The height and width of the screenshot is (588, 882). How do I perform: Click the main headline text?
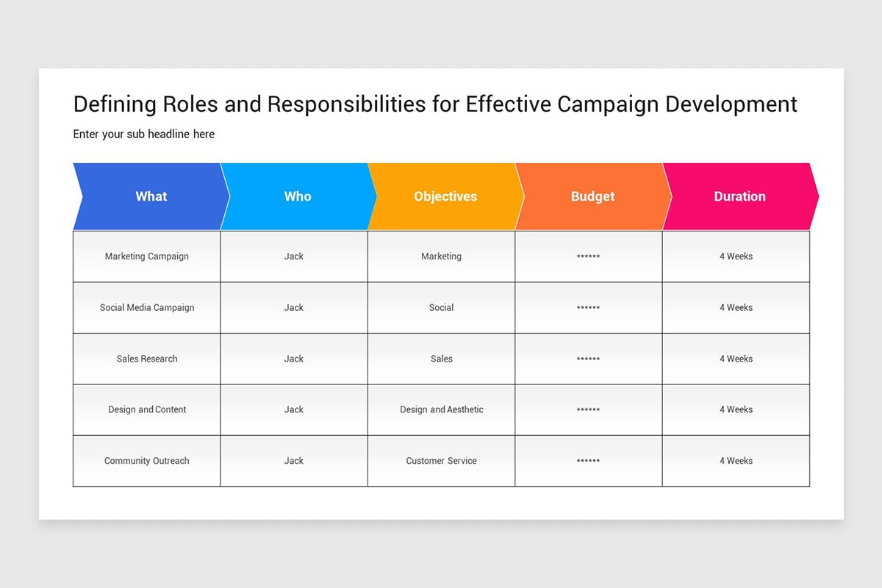click(434, 104)
